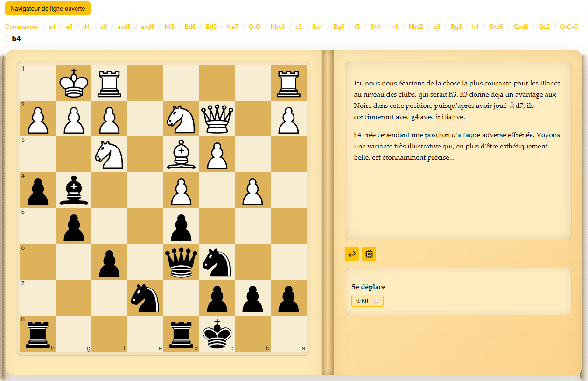588x381 pixels.
Task: Click the empty b8 square
Action: pos(253,334)
